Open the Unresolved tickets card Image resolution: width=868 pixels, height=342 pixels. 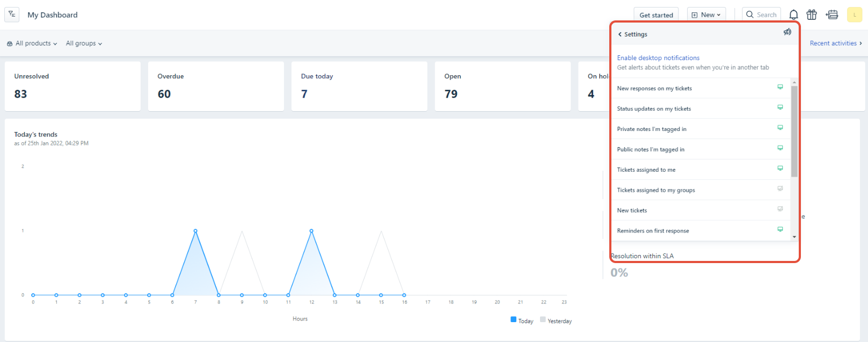tap(72, 86)
